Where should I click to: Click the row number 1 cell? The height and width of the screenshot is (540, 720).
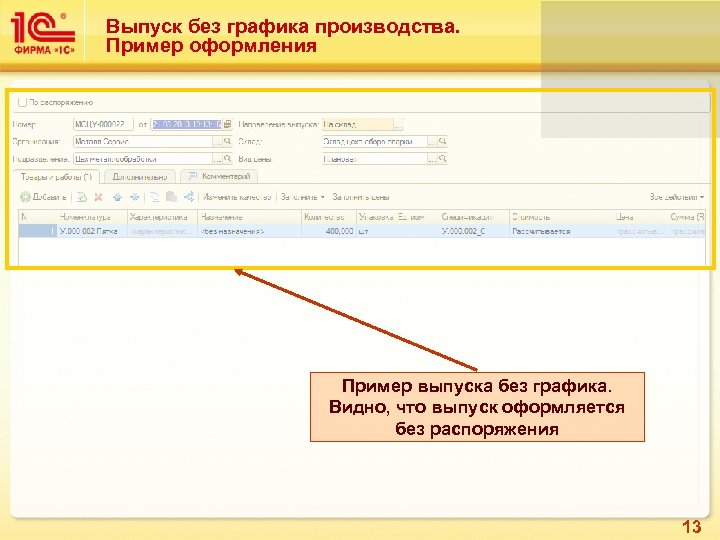point(38,231)
